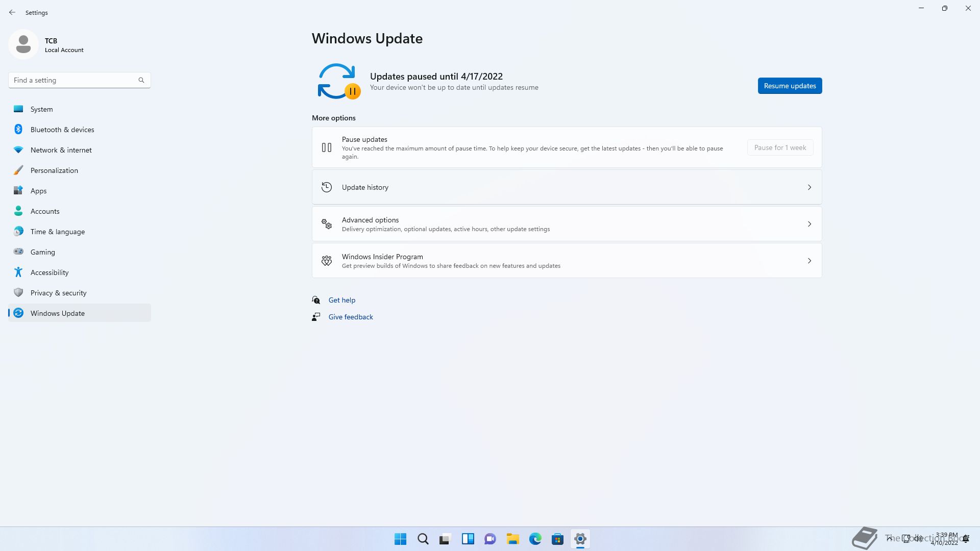Click the search magnifier in Find a setting
The image size is (980, 551).
pos(141,80)
